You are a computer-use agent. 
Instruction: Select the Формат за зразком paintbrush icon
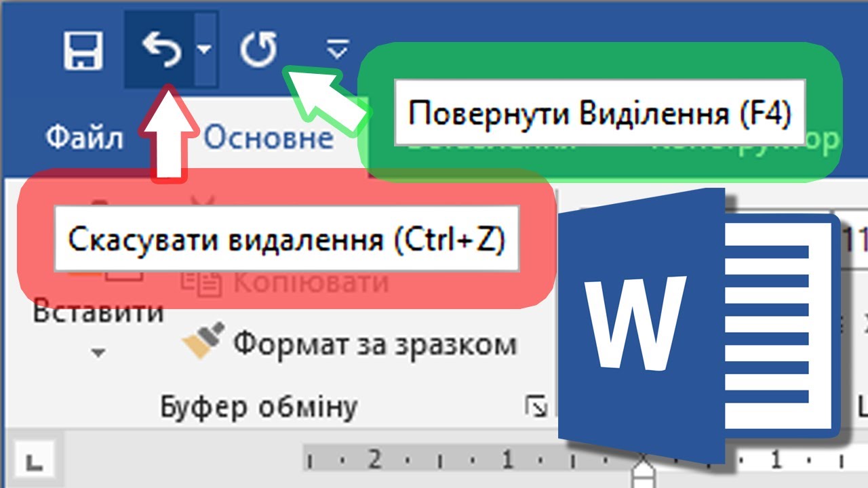click(x=203, y=340)
